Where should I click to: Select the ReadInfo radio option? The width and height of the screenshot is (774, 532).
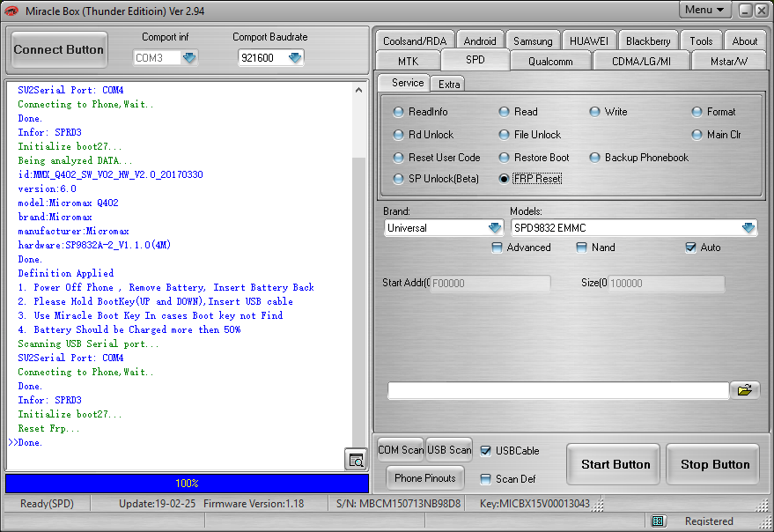[420, 112]
